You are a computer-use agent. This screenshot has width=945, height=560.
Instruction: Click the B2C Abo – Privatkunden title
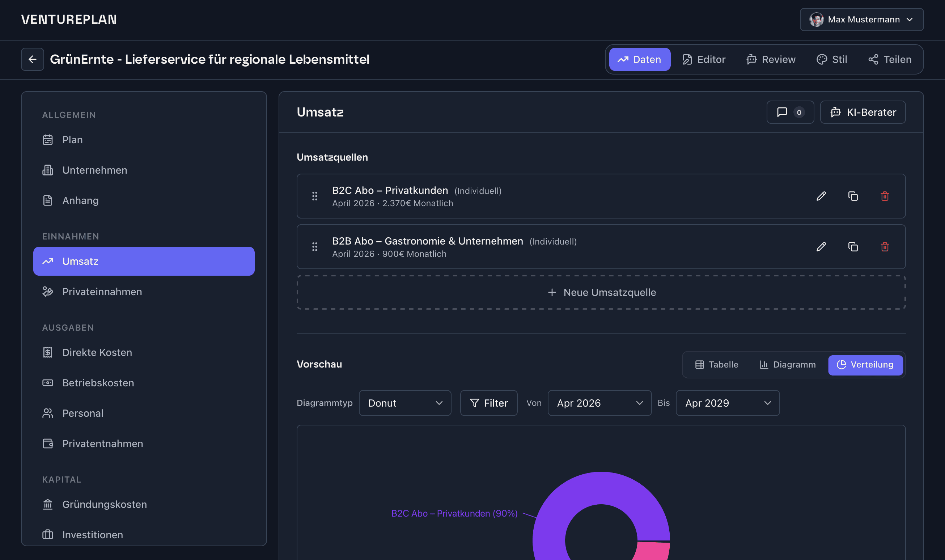click(x=390, y=191)
